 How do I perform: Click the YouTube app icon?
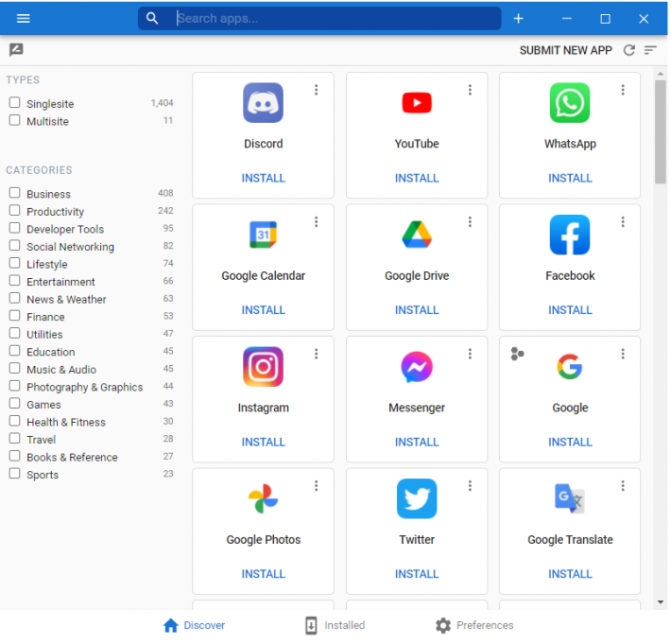[417, 103]
